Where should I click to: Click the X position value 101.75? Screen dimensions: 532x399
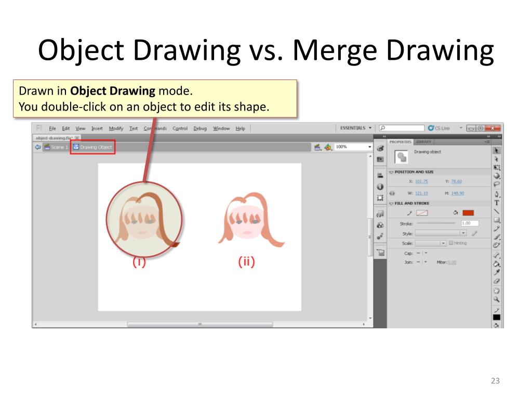click(421, 181)
